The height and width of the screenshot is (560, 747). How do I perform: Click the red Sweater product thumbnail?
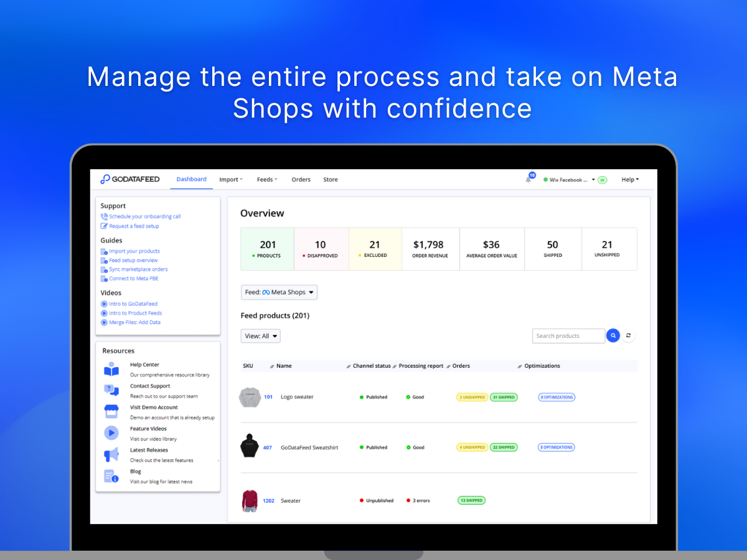point(250,501)
